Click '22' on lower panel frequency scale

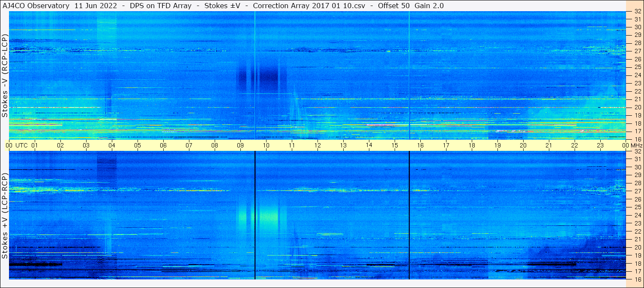[x=638, y=231]
